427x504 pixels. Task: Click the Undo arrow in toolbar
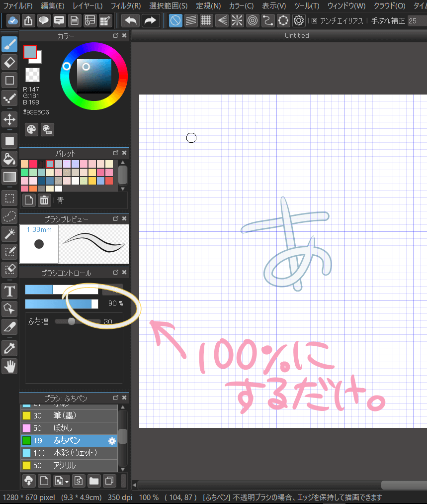click(130, 21)
